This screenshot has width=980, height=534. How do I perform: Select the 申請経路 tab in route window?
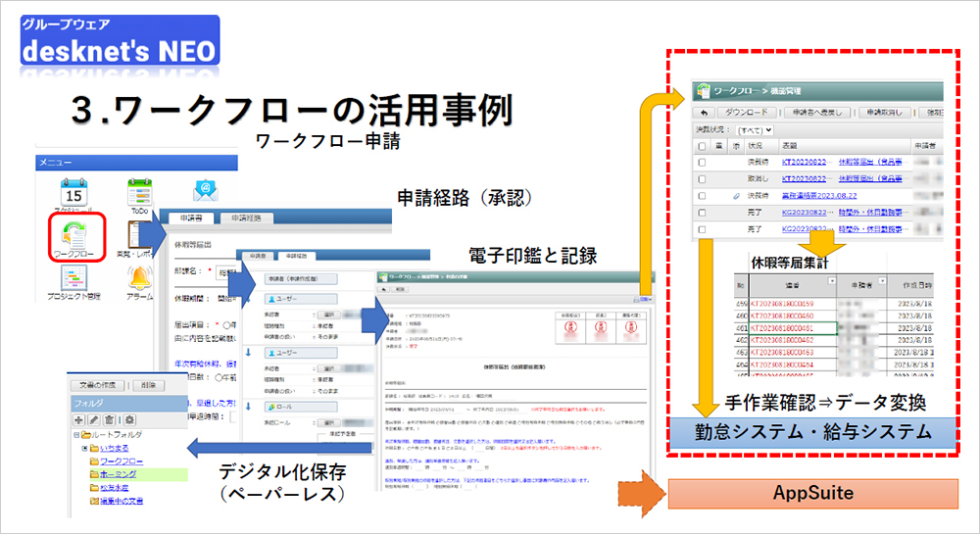point(296,256)
